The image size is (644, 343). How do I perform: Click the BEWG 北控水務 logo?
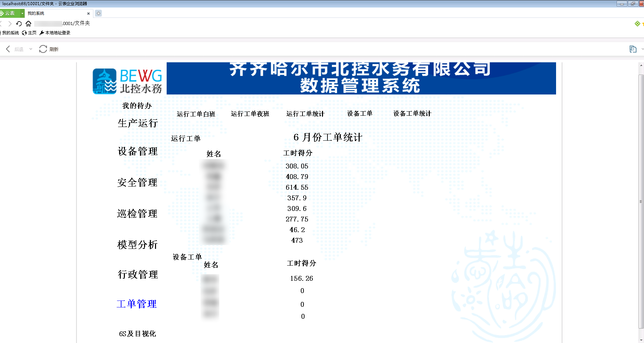pos(127,81)
